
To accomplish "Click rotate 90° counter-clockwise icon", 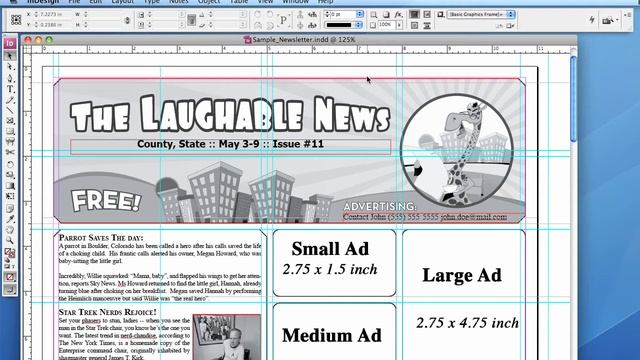I will pyautogui.click(x=269, y=15).
